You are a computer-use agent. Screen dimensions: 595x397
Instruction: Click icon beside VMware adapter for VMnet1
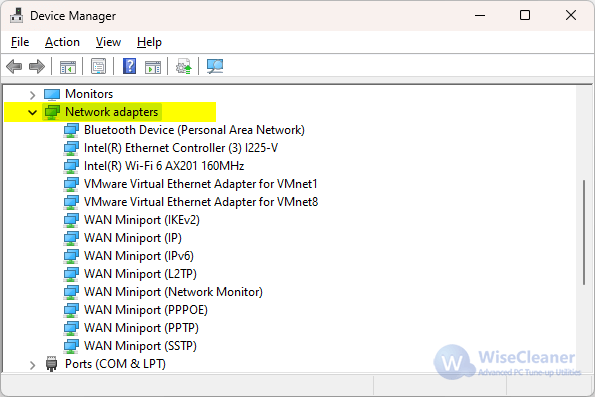point(71,184)
